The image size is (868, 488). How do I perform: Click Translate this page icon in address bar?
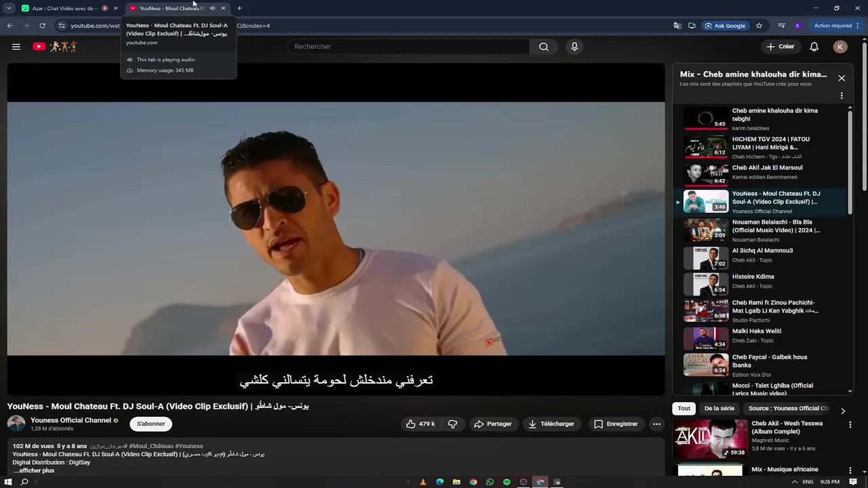tap(677, 26)
